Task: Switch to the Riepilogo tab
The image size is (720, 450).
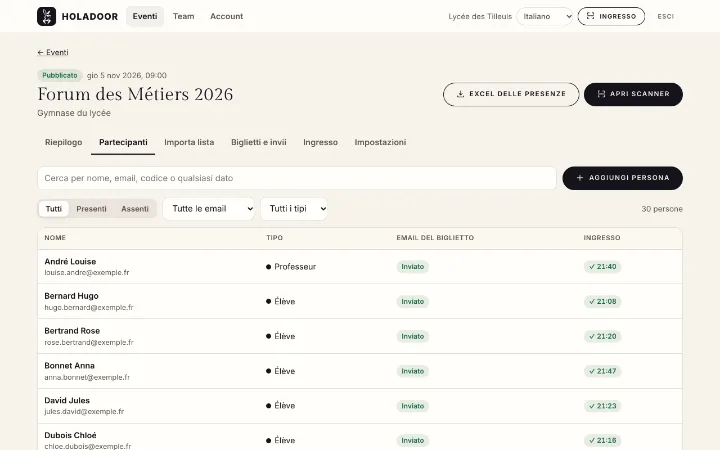Action: 63,142
